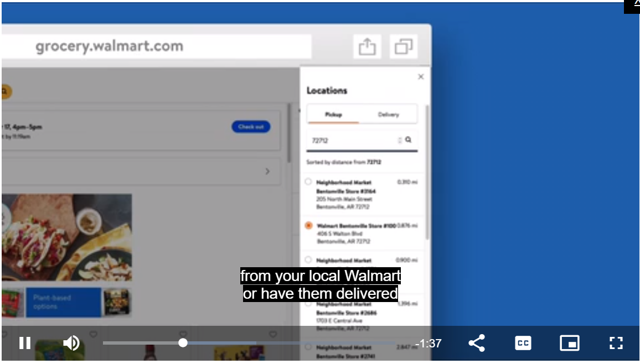Viewport: 640px width, 364px height.
Task: Open the tacos food banner image
Action: point(67,237)
